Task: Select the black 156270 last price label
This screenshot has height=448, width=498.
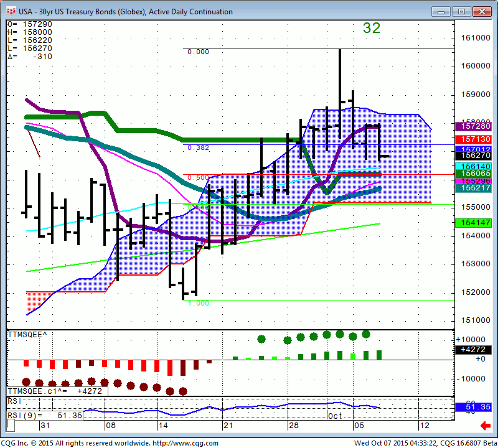Action: pyautogui.click(x=473, y=156)
